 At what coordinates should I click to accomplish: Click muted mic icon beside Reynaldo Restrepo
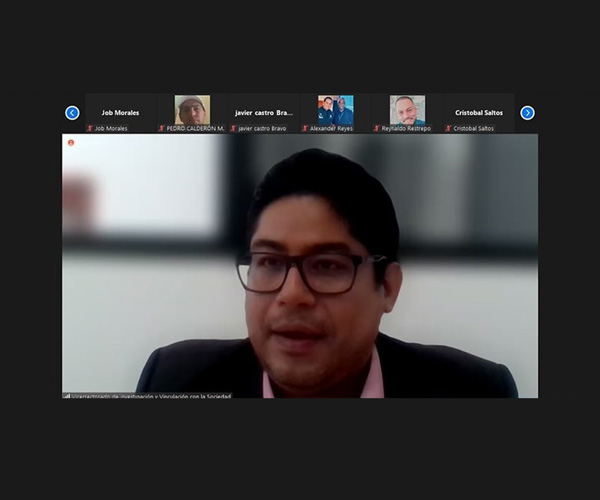pyautogui.click(x=377, y=129)
